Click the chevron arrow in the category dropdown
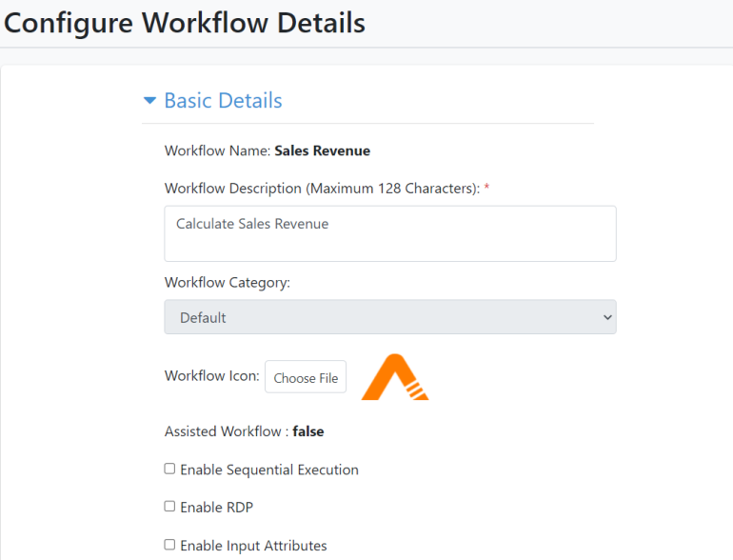 tap(607, 317)
